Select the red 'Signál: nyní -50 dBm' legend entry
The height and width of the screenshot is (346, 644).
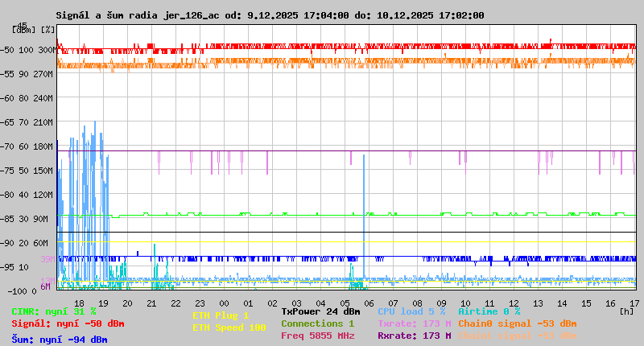[68, 324]
